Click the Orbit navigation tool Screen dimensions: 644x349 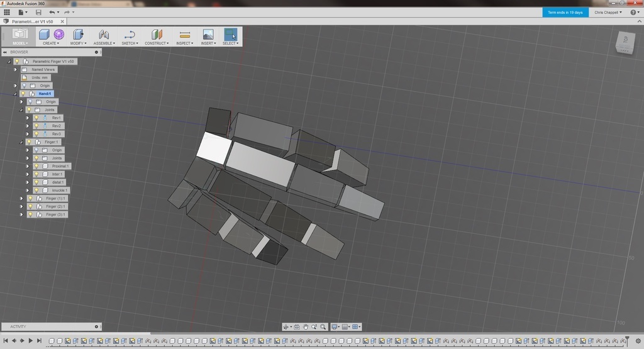pyautogui.click(x=287, y=327)
